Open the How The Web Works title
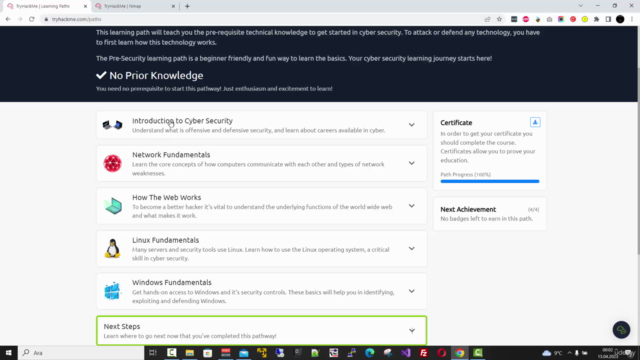This screenshot has width=640, height=360. coord(167,197)
